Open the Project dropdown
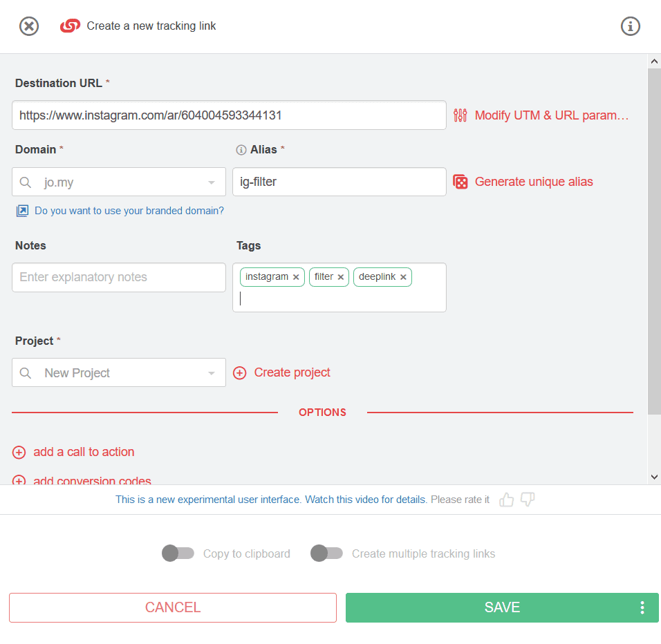The width and height of the screenshot is (661, 644). pos(119,372)
